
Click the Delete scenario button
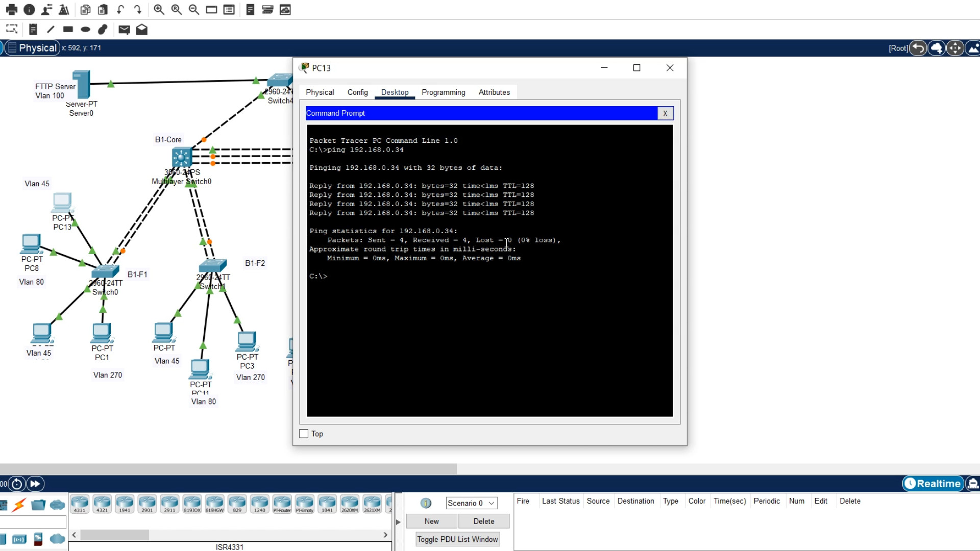[484, 521]
